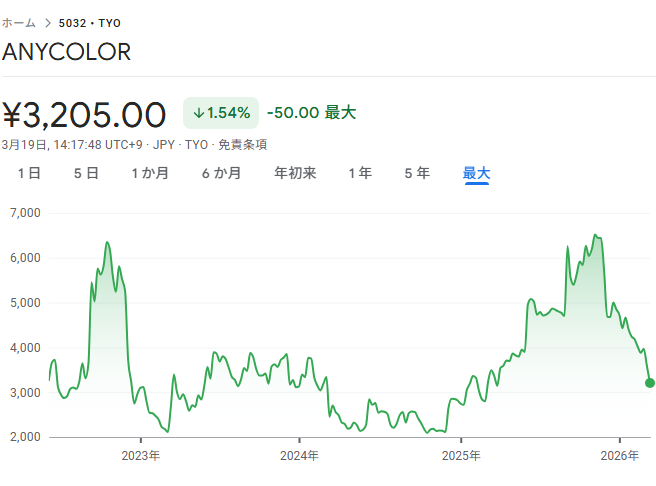Show the 5年 chart range

click(417, 173)
